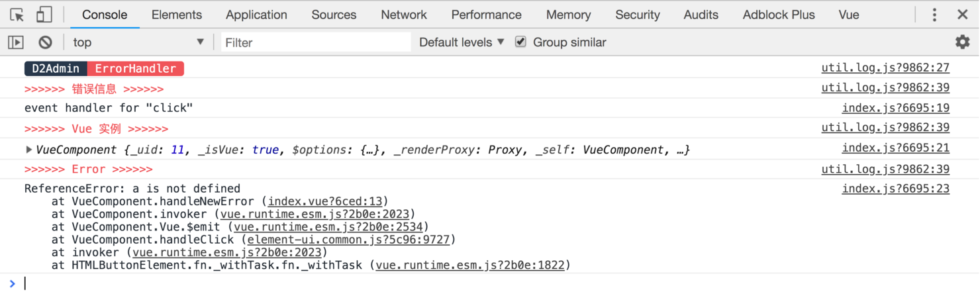Open the Adblock Plus tab

[779, 15]
